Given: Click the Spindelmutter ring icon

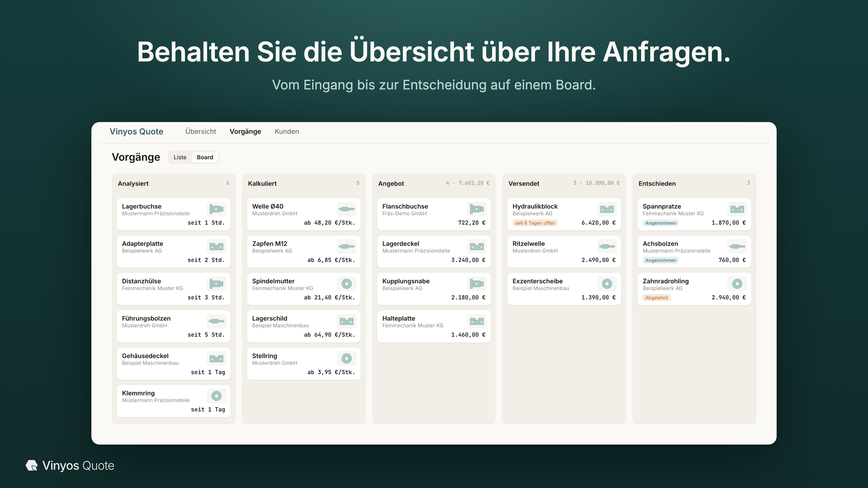Looking at the screenshot, I should 346,284.
